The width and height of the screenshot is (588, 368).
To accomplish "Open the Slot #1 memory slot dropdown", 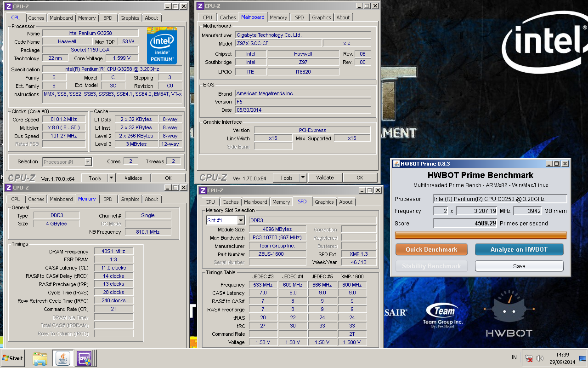I will 241,220.
